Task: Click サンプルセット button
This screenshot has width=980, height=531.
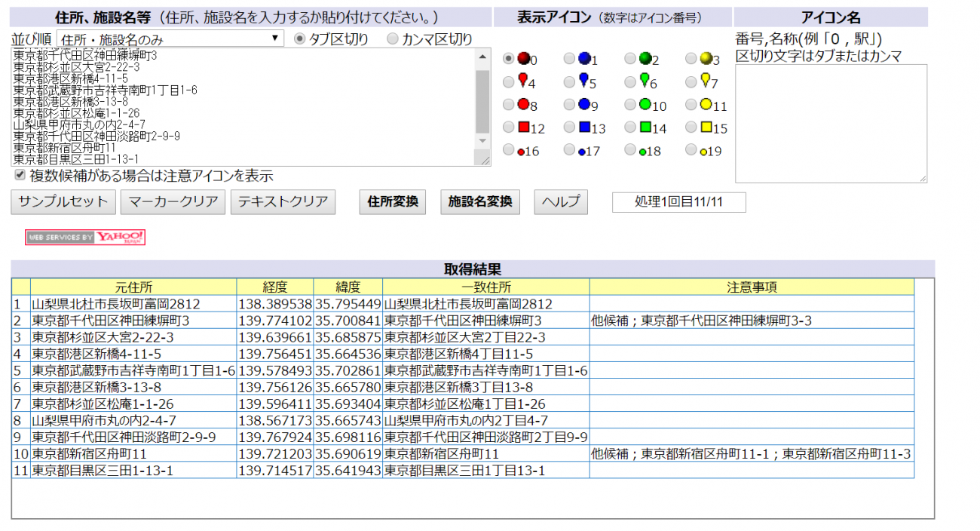Action: pyautogui.click(x=64, y=201)
